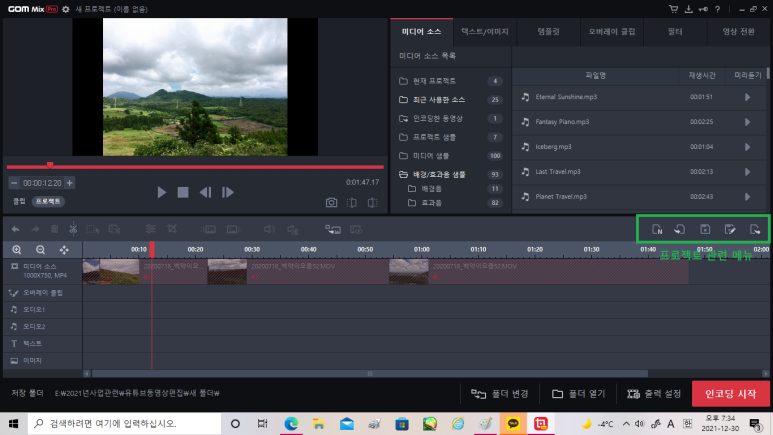The image size is (773, 435).
Task: Switch to 미디어 소스 tab
Action: (x=422, y=32)
